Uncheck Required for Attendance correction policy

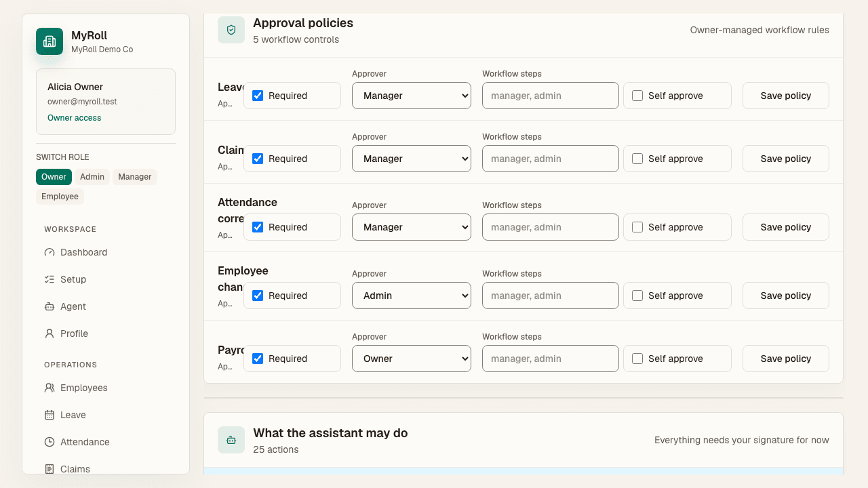point(258,227)
